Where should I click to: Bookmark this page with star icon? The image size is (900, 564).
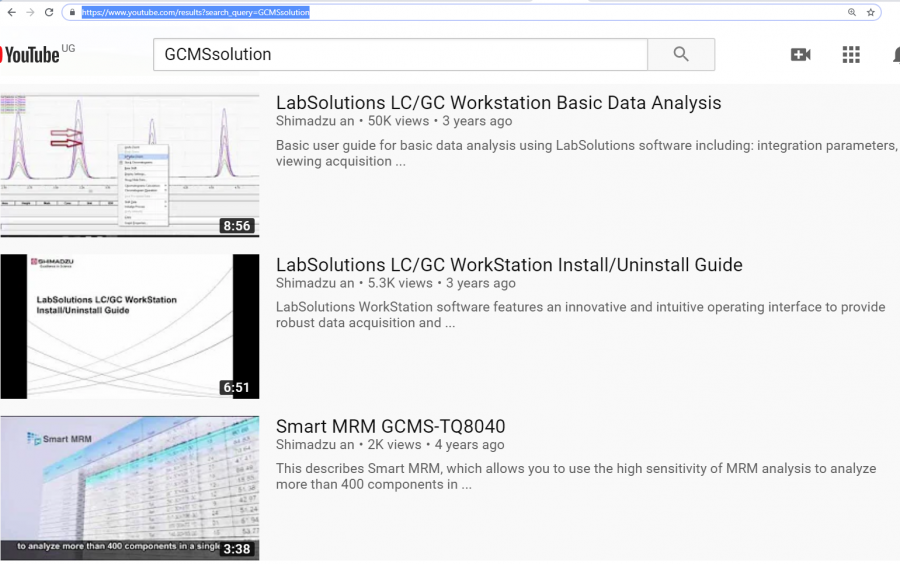[871, 12]
